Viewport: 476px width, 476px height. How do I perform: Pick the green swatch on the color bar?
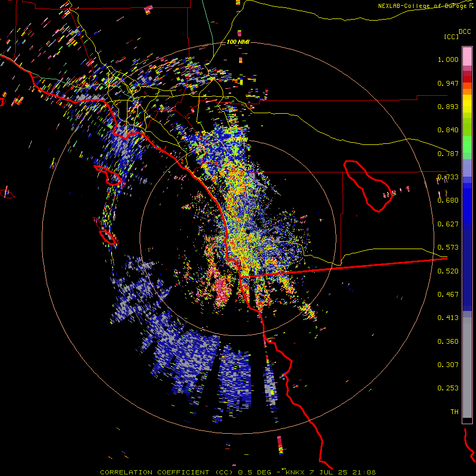(467, 144)
